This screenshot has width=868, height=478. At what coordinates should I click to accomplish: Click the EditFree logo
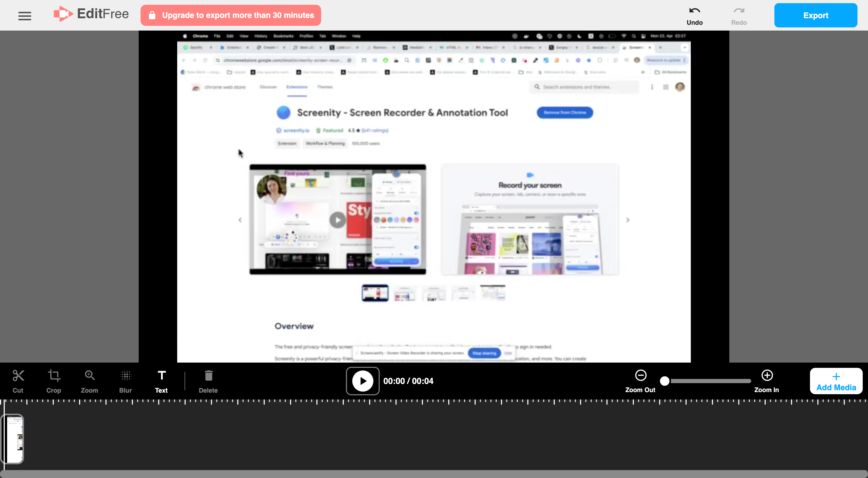91,14
